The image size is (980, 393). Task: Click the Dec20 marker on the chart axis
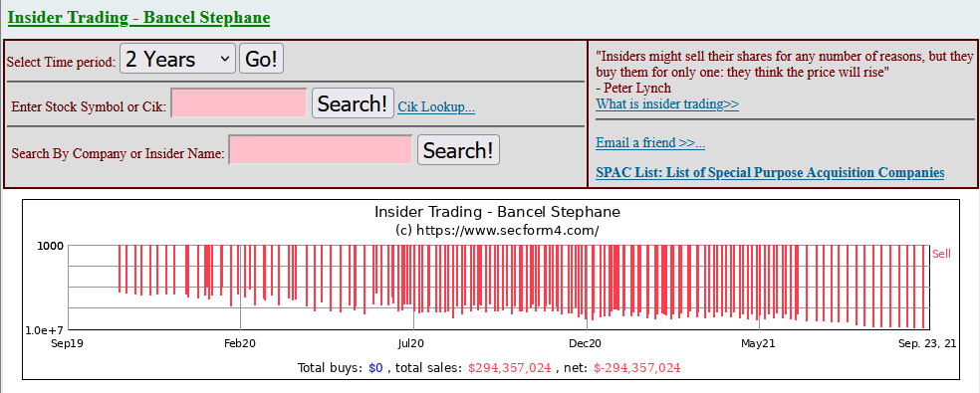click(x=585, y=343)
